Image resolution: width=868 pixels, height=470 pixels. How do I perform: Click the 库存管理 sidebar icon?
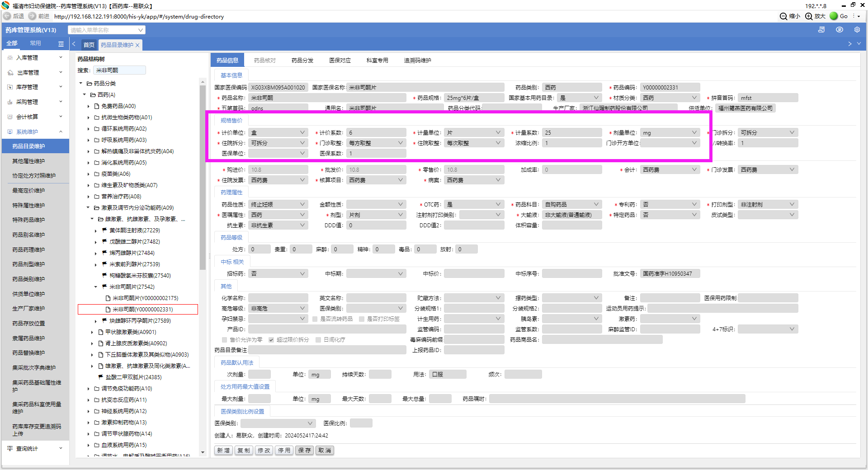10,87
